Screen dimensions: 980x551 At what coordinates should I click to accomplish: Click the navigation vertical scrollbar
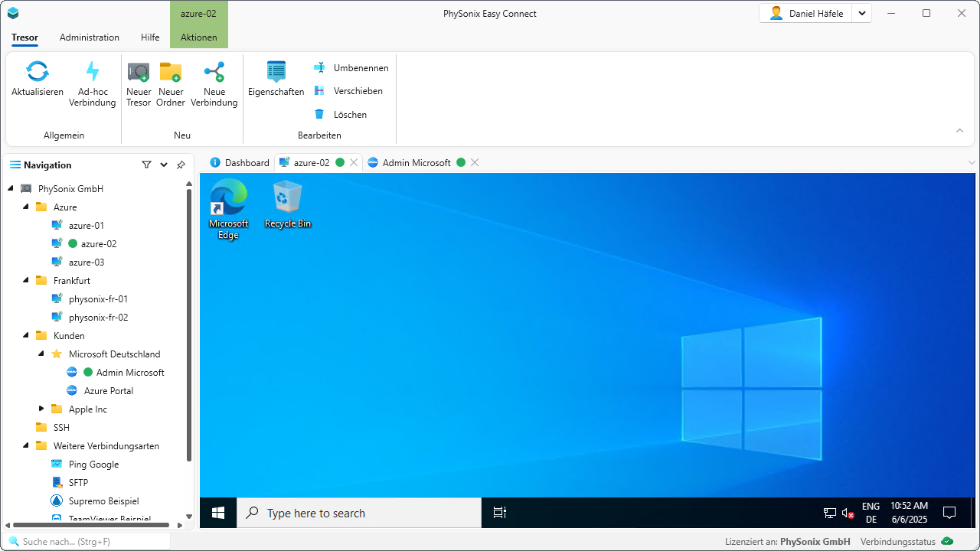(x=189, y=324)
